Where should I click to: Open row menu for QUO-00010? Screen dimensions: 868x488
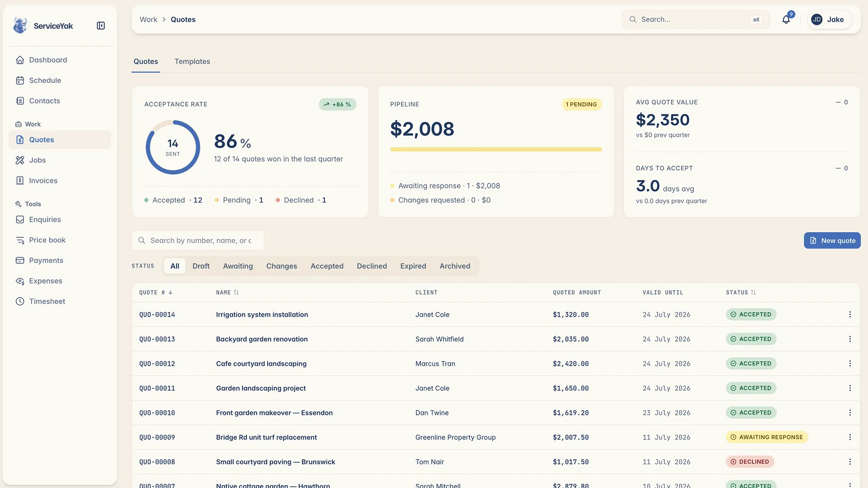(850, 413)
